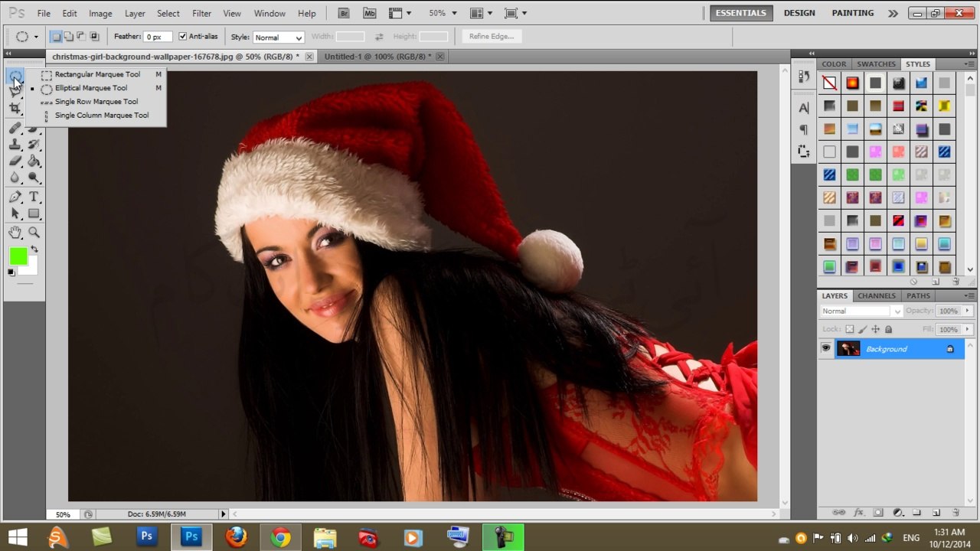Select the Healing Brush tool

click(15, 128)
